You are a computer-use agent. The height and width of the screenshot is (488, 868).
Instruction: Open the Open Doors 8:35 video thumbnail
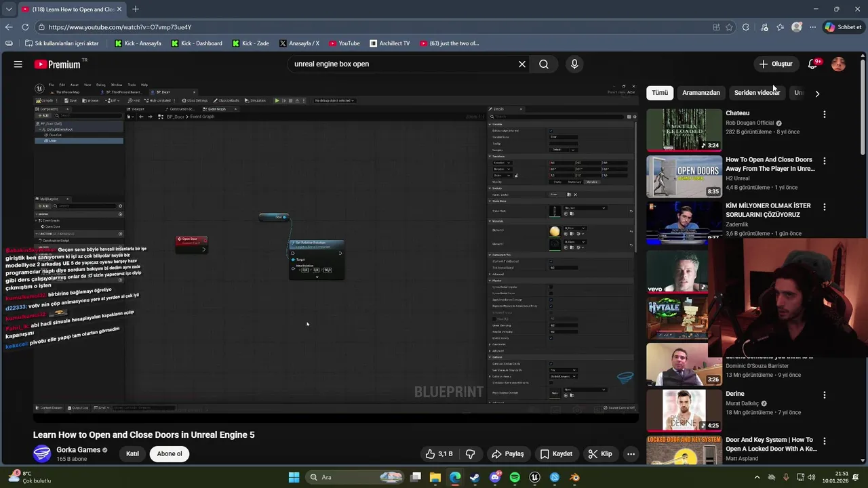click(684, 176)
